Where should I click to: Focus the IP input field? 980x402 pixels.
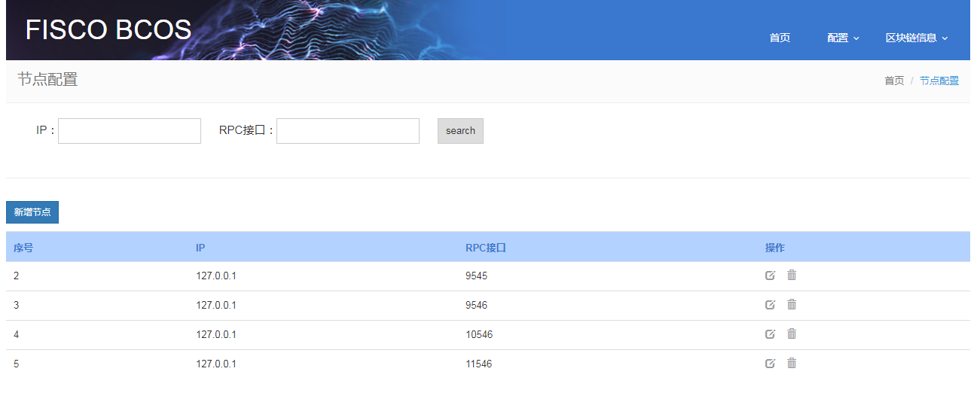click(130, 131)
